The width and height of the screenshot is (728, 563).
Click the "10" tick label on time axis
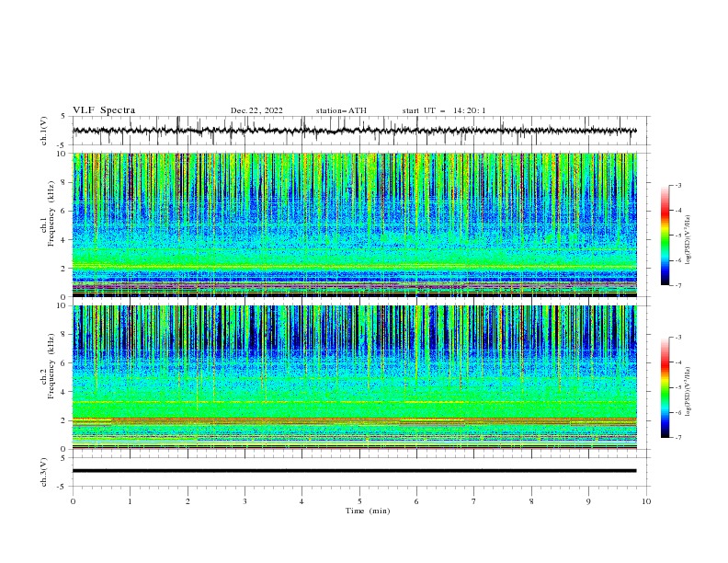(x=646, y=501)
